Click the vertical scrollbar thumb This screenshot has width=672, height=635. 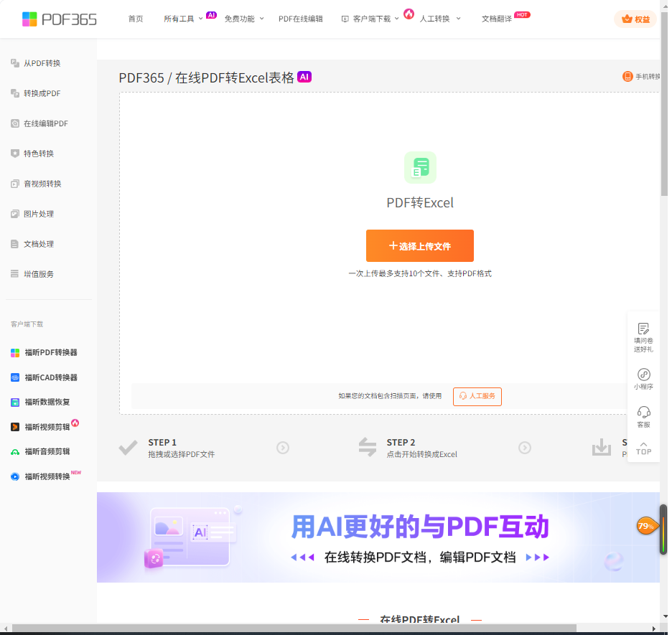click(664, 103)
